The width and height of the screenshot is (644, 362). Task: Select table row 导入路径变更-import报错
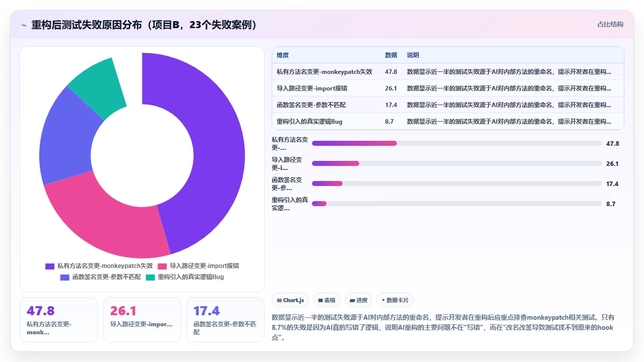pyautogui.click(x=448, y=88)
